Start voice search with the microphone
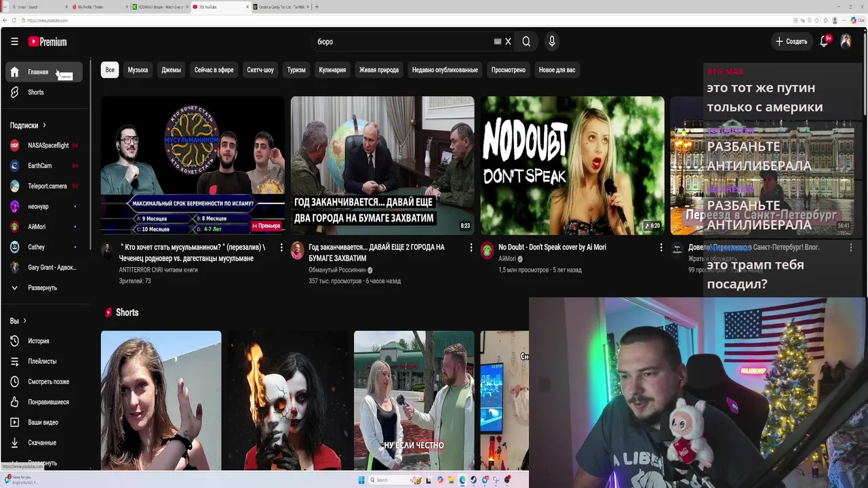This screenshot has width=868, height=488. click(552, 41)
